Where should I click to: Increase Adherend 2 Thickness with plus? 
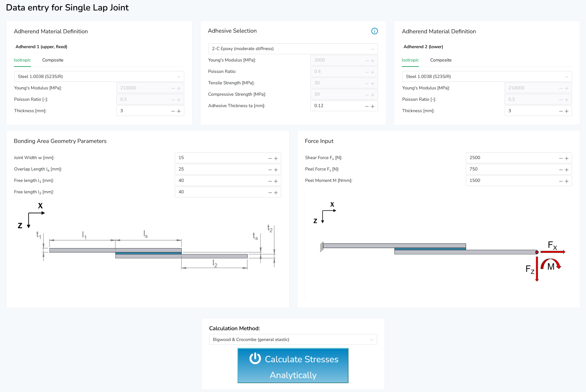pos(567,111)
